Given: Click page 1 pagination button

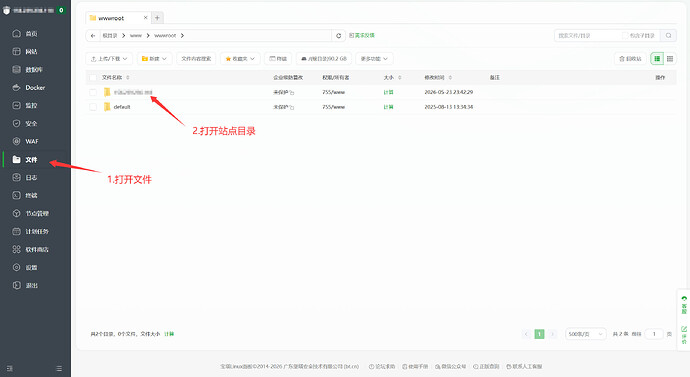Looking at the screenshot, I should [x=539, y=334].
